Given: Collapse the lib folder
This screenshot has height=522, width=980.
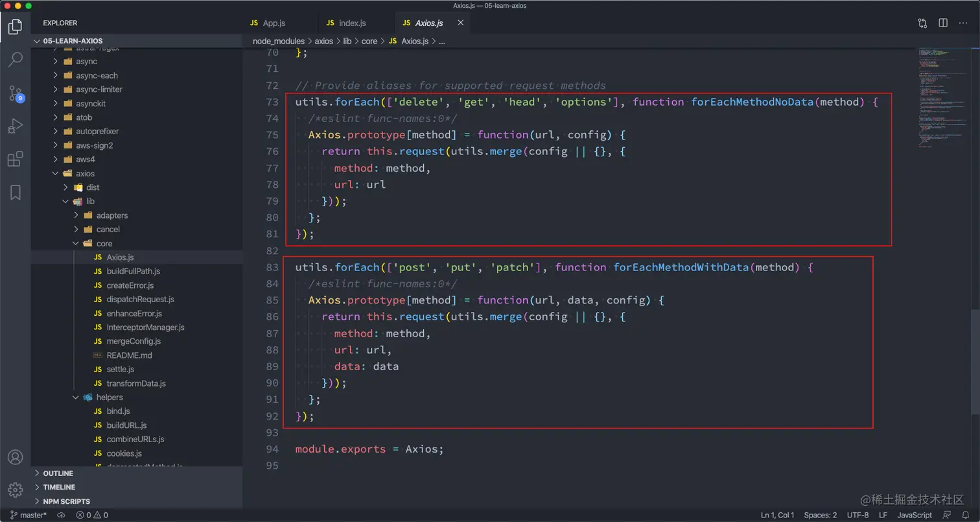Looking at the screenshot, I should point(137,202).
